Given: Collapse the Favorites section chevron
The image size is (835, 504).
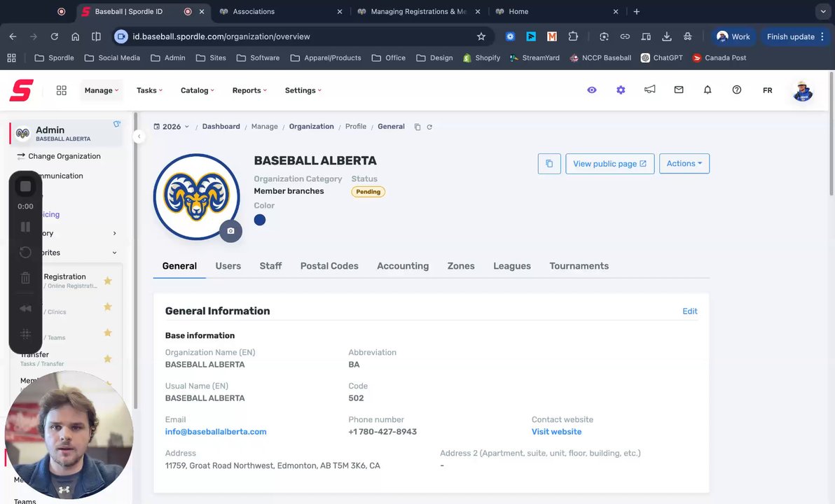Looking at the screenshot, I should (114, 253).
